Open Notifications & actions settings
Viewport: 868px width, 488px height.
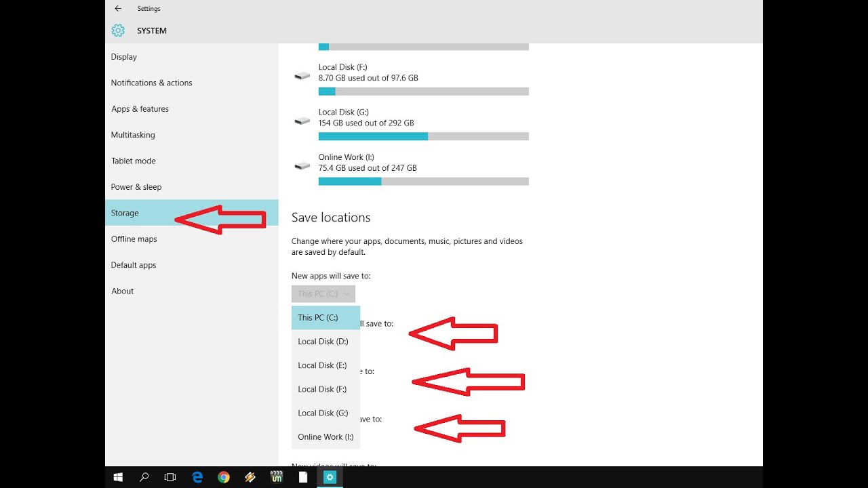pos(192,83)
